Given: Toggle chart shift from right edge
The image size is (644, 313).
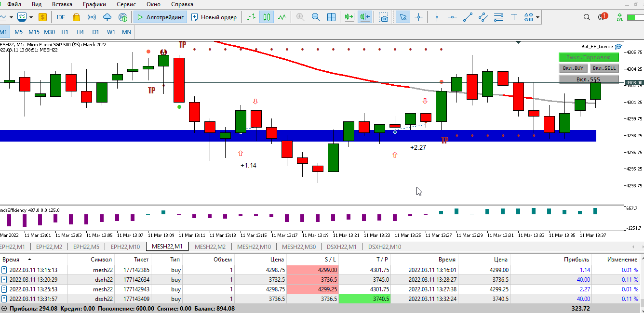Looking at the screenshot, I should (365, 17).
